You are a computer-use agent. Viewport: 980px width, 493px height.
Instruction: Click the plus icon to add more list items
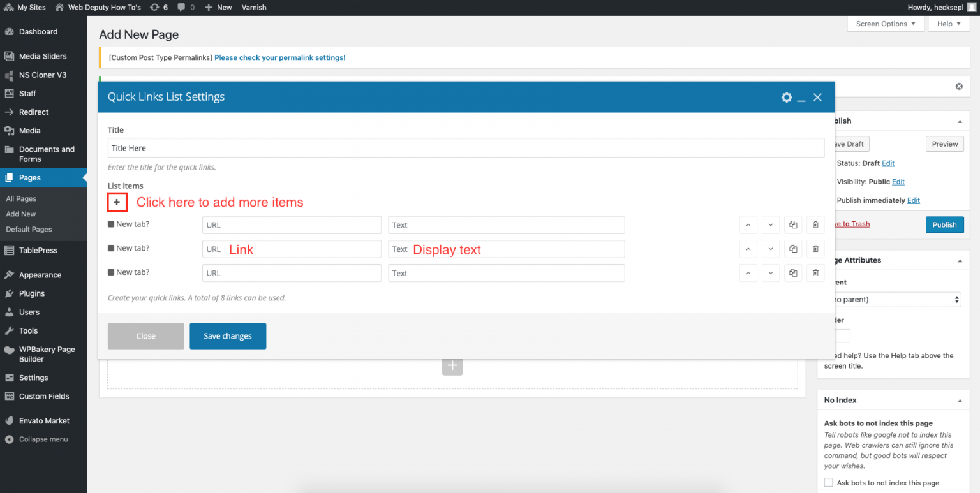(x=117, y=202)
